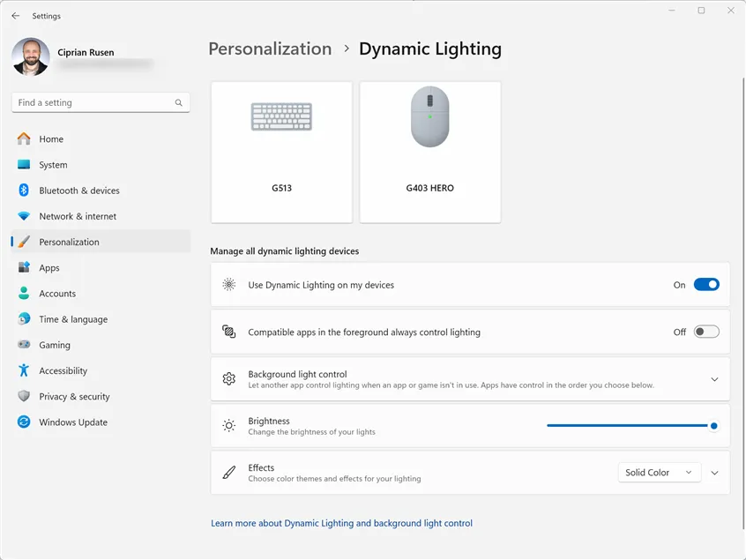Click the Windows Update icon

(x=24, y=422)
